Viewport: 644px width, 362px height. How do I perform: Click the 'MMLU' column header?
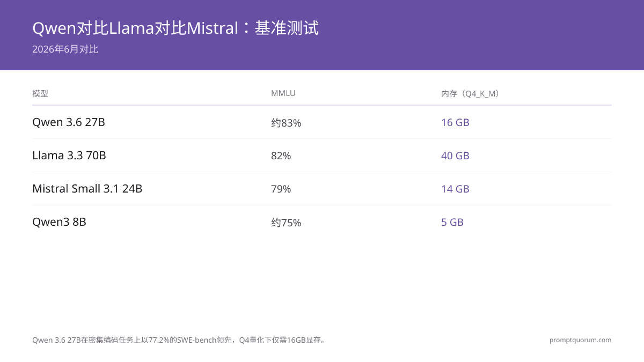pos(283,93)
